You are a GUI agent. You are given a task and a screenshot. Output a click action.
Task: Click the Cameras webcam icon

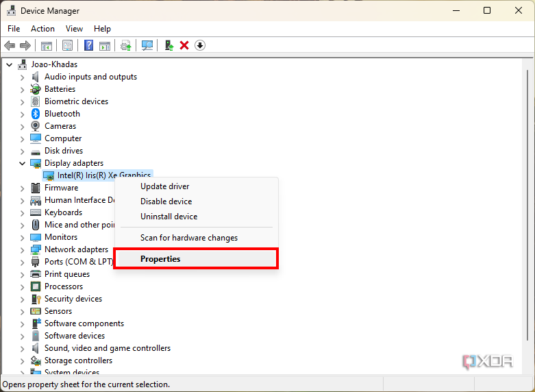pos(36,126)
